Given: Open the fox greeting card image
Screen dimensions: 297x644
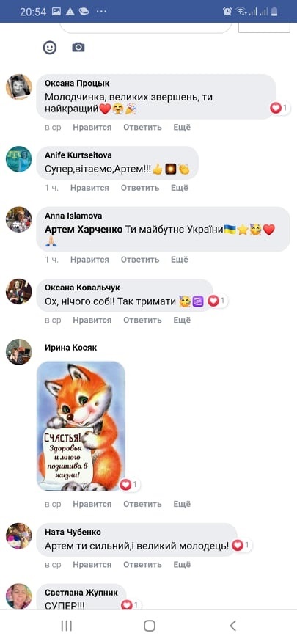Looking at the screenshot, I should [x=81, y=426].
